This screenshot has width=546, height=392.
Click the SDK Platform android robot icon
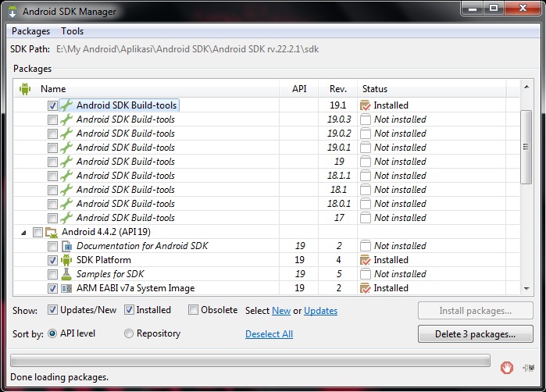(66, 260)
